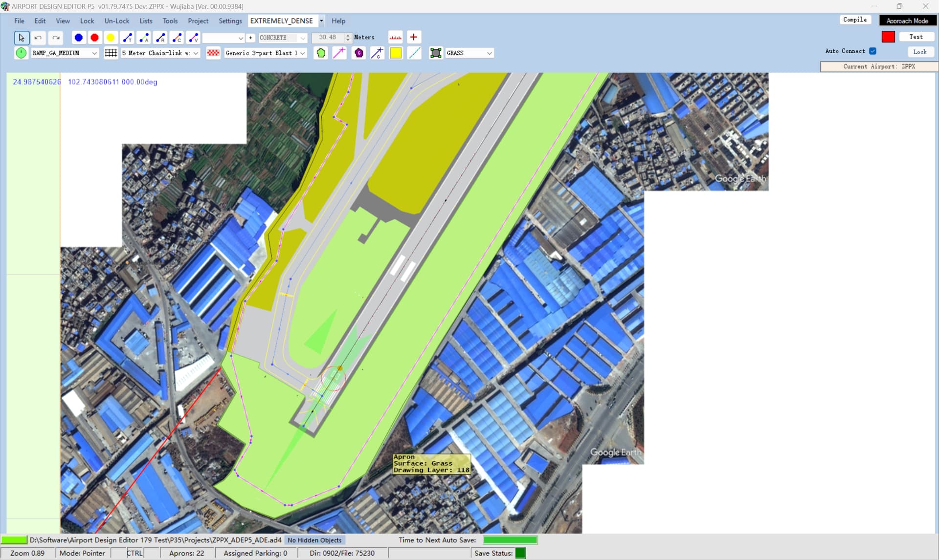
Task: Open the RAMP_GA_MEDIUM parking type dropdown
Action: pos(94,53)
